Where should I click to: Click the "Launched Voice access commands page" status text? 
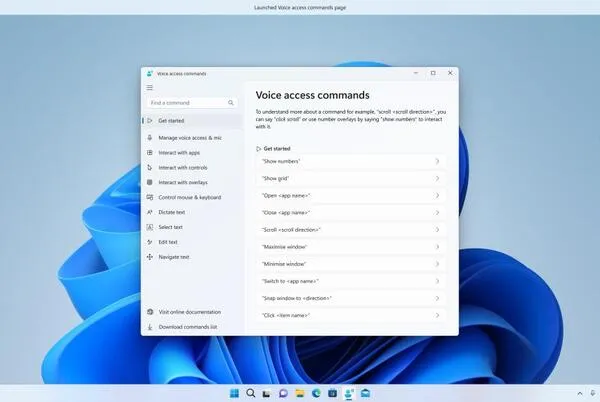pyautogui.click(x=300, y=7)
